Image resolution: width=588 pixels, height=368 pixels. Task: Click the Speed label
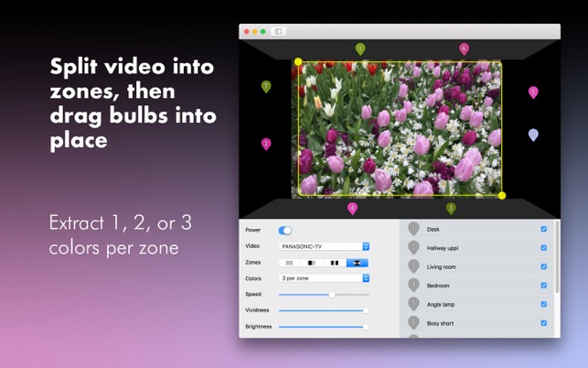253,294
